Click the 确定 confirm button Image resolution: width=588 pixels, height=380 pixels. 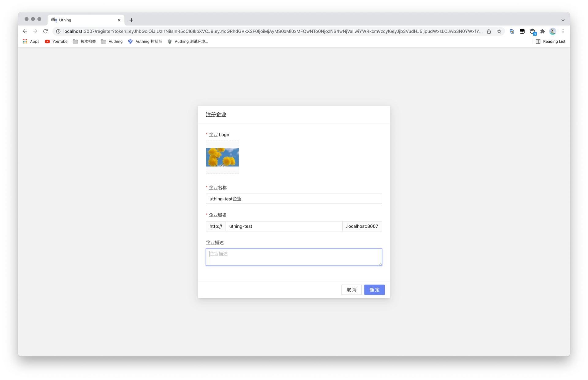pos(374,289)
